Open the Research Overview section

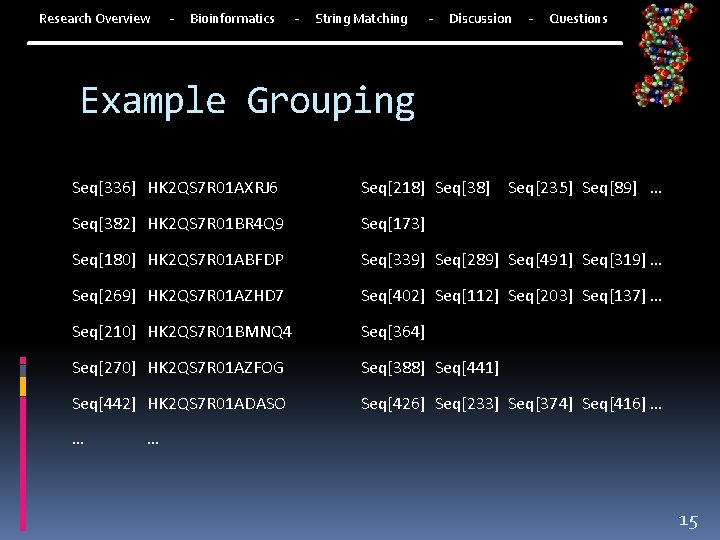95,19
